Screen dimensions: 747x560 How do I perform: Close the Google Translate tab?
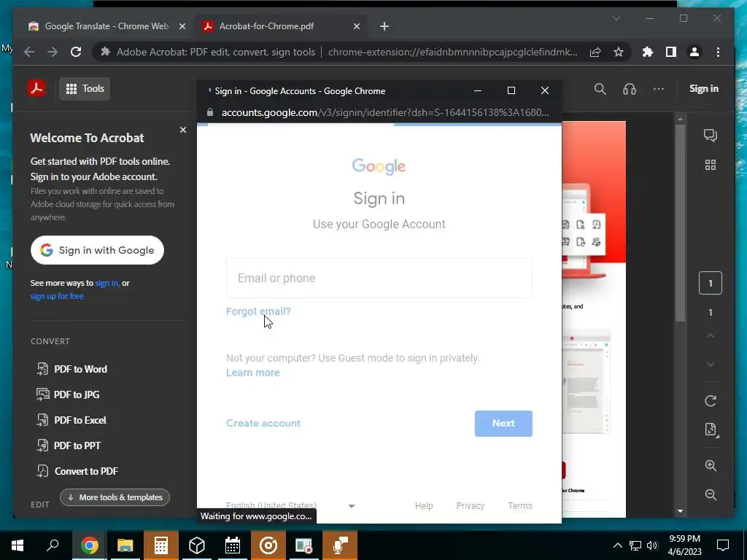click(x=182, y=26)
